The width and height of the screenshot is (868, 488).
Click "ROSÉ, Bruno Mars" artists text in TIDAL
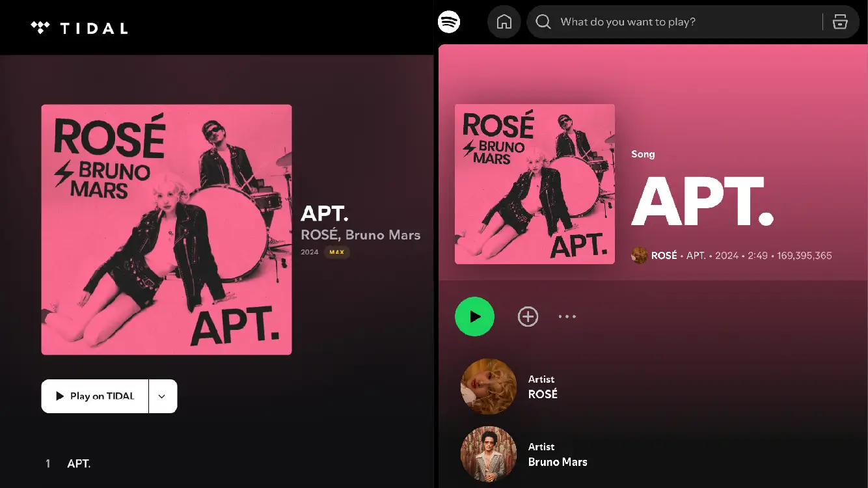[x=360, y=235]
